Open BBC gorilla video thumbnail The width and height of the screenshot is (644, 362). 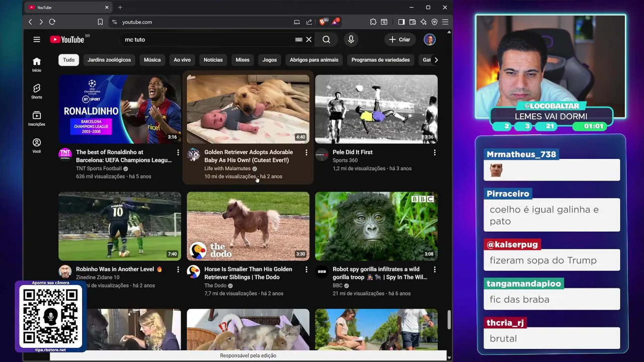[x=376, y=226]
